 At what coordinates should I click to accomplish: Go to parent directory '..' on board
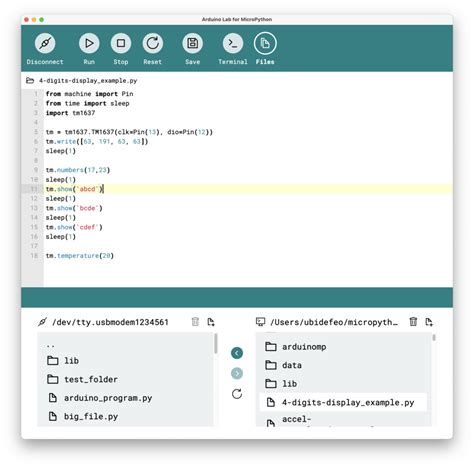click(x=51, y=346)
